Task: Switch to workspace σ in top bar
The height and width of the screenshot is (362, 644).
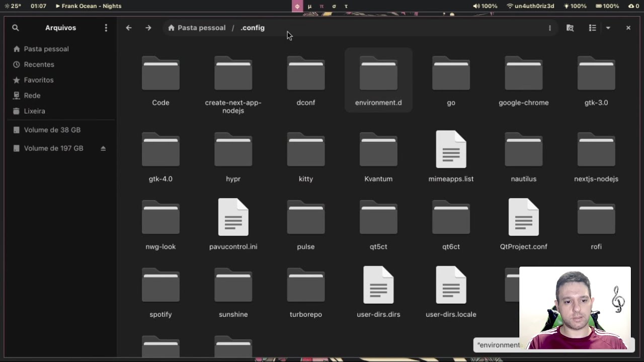Action: [x=334, y=6]
